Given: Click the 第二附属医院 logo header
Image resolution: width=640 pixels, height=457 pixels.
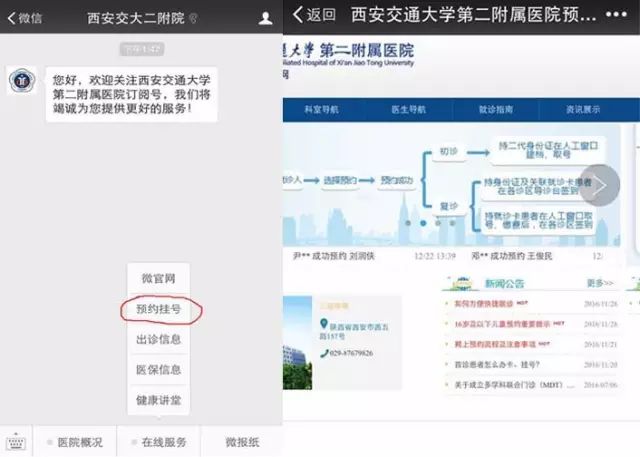Looking at the screenshot, I should pos(349,55).
